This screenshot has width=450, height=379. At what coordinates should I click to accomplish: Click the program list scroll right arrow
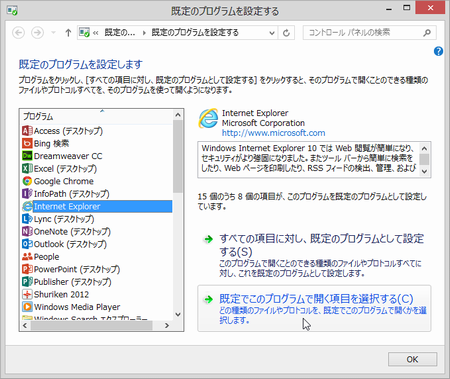(167, 326)
